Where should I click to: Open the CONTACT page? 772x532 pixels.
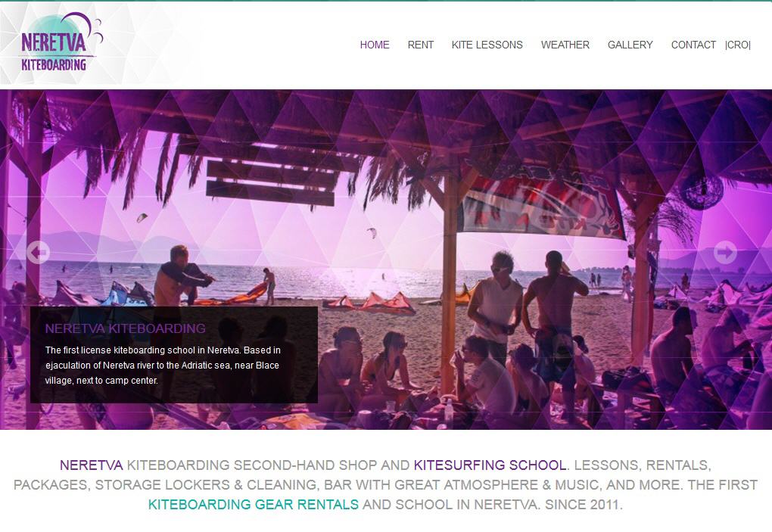[693, 45]
